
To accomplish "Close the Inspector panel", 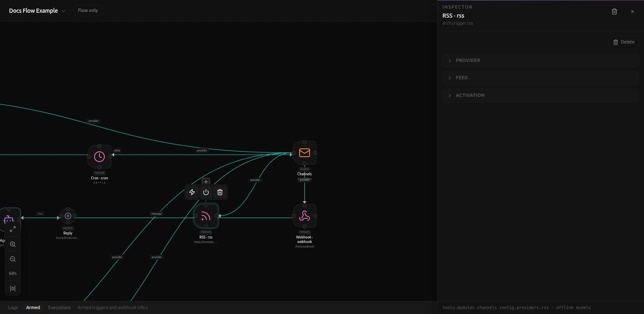I will (x=632, y=11).
